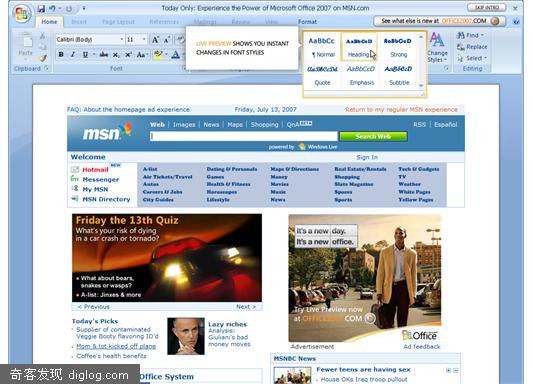Viewport: 533px width, 384px height.
Task: Click the Copy icon
Action: [x=42, y=47]
